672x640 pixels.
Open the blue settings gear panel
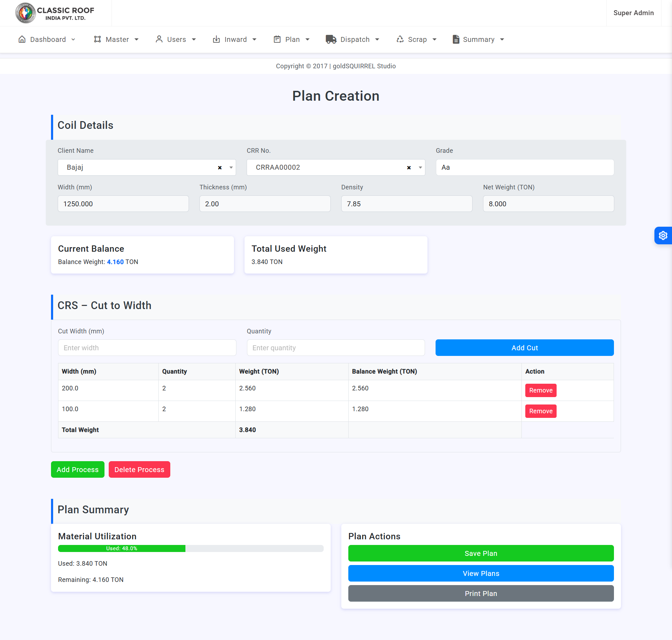coord(663,236)
